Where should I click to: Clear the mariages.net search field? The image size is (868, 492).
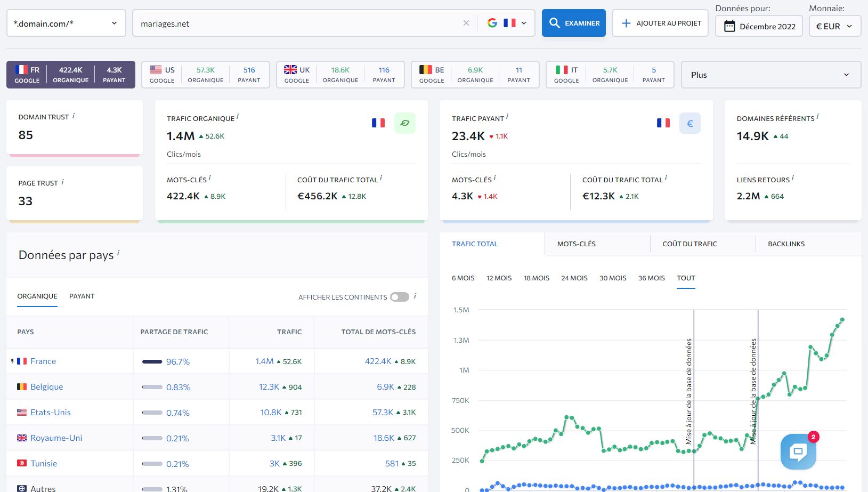(466, 23)
